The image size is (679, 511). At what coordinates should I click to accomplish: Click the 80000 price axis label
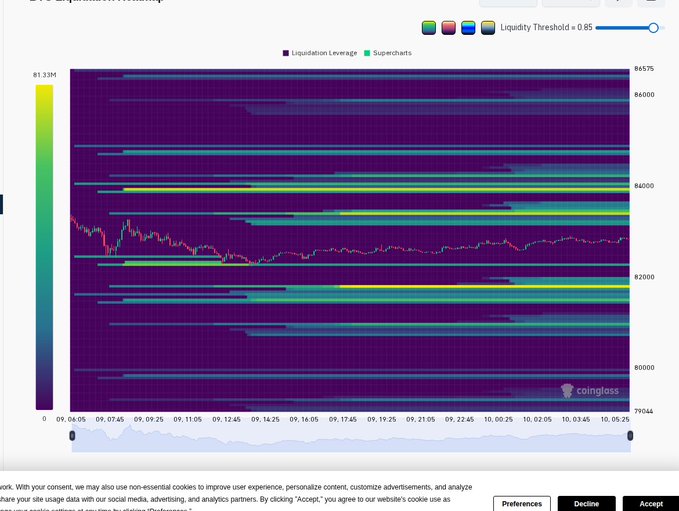pos(644,368)
